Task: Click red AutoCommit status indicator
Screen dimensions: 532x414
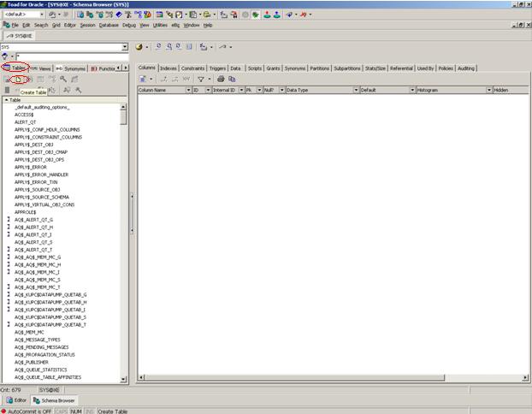Action: 3,411
